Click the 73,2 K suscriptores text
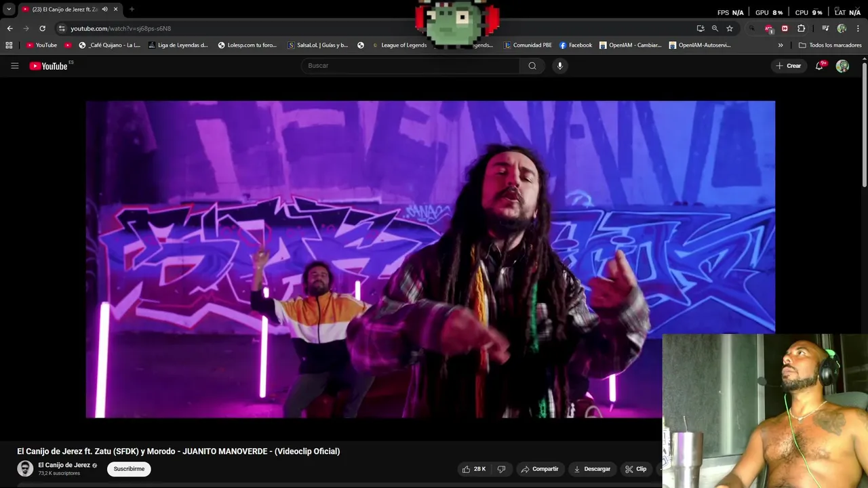Image resolution: width=868 pixels, height=488 pixels. click(x=59, y=473)
